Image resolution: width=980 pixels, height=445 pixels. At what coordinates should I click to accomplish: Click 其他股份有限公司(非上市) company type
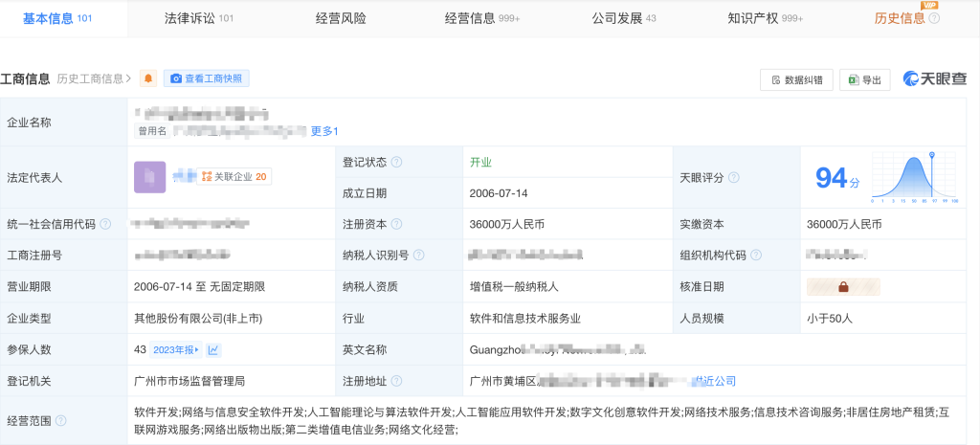pos(198,318)
